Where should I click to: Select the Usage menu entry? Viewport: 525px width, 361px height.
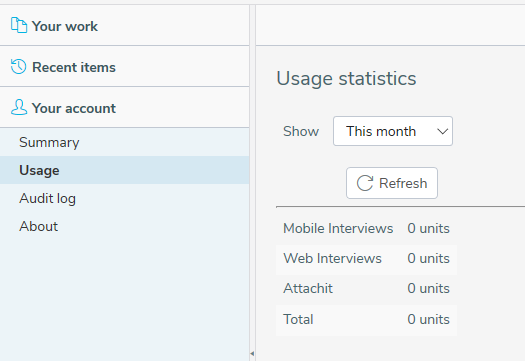point(125,170)
